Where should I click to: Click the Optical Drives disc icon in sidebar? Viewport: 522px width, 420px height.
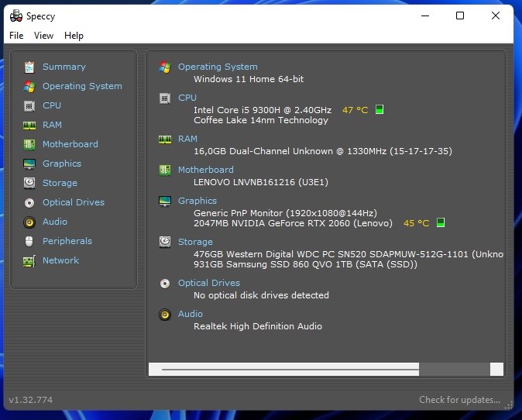[29, 203]
